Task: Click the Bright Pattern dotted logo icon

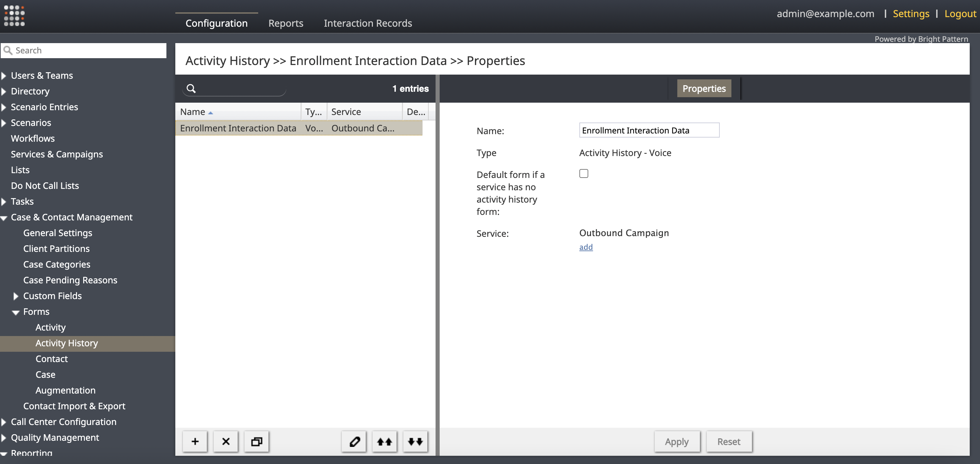Action: (14, 16)
